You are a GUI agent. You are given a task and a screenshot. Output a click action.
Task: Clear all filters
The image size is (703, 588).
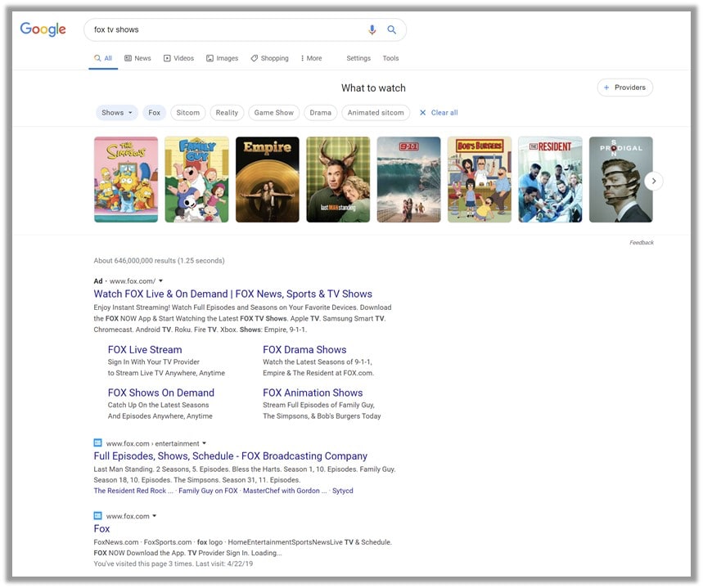click(439, 113)
